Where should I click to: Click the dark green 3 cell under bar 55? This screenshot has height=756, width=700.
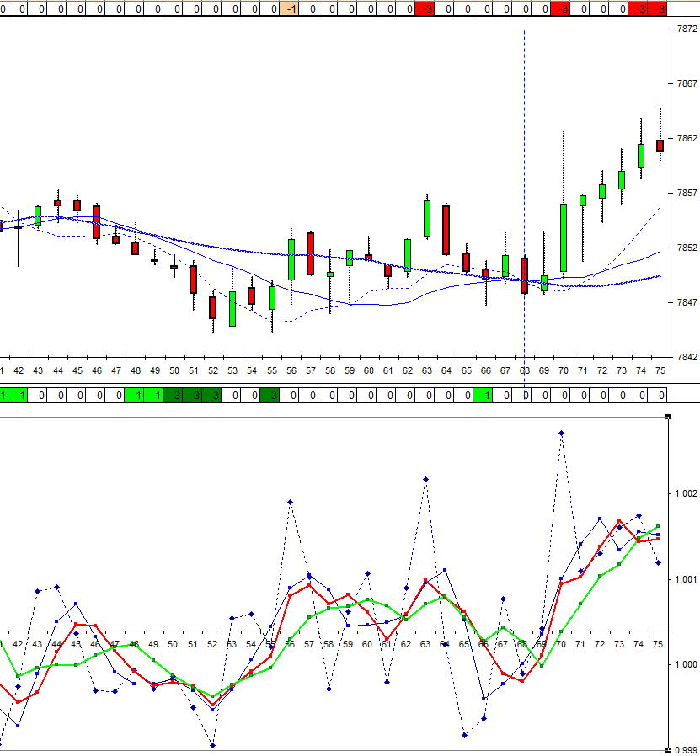pos(270,395)
